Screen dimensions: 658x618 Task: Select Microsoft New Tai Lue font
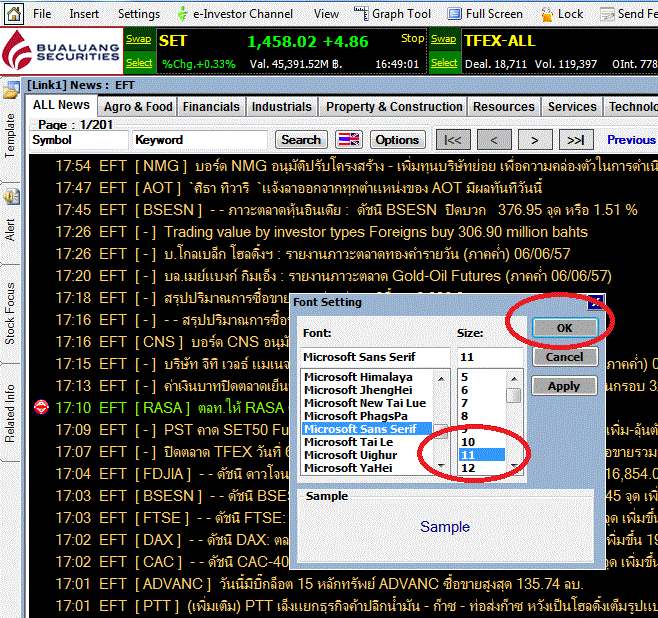365,403
